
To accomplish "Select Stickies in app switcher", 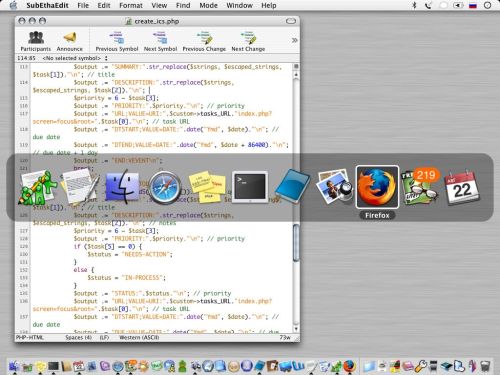I will (x=207, y=187).
